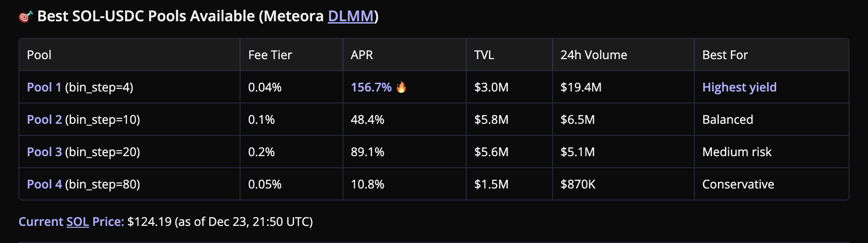
Task: Click the Pool column header
Action: pos(39,55)
